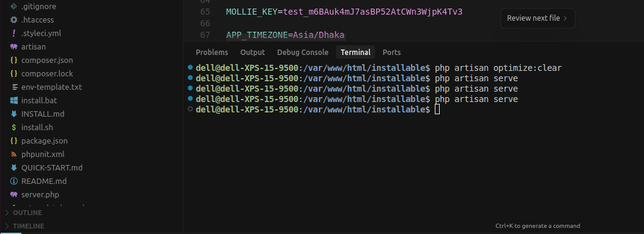This screenshot has width=644, height=234.
Task: Click the Review next file button
Action: click(538, 18)
